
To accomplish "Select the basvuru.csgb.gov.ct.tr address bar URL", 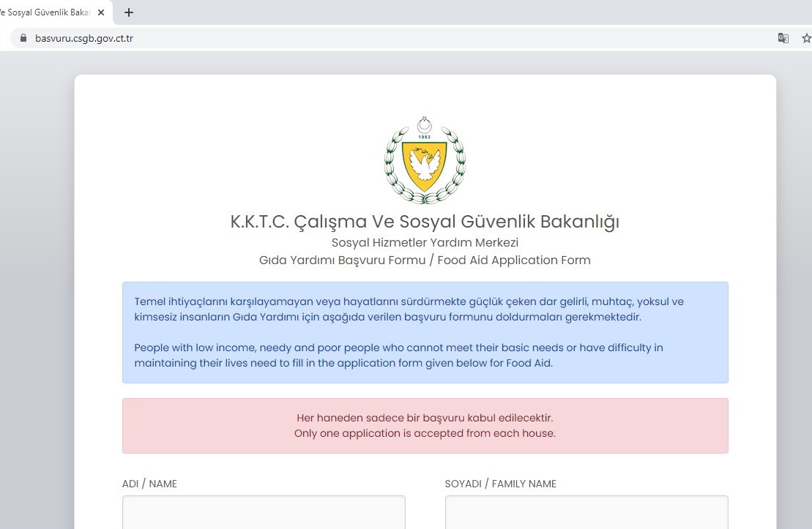I will pos(84,38).
